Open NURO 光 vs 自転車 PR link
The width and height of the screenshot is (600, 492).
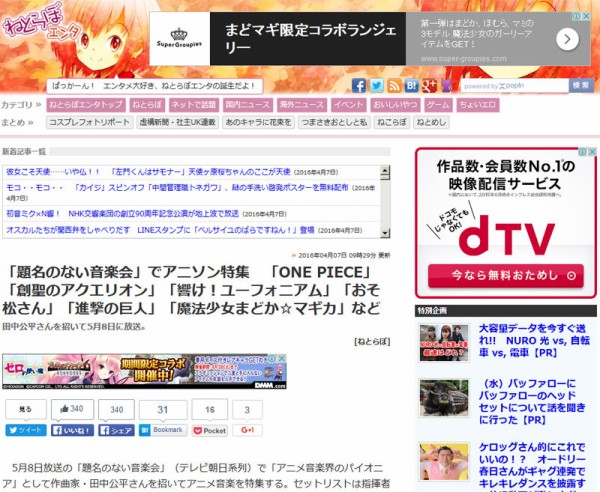(534, 340)
